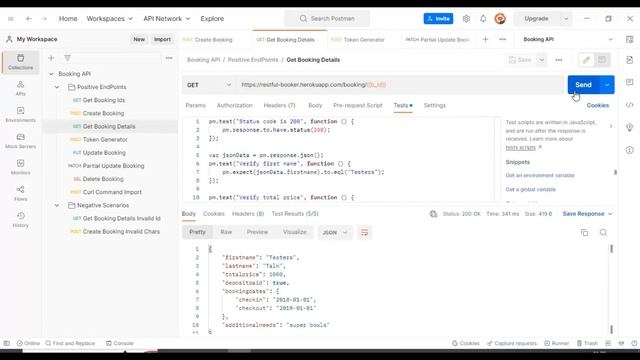640x360 pixels.
Task: Open the Save dropdown arrow
Action: click(x=542, y=60)
